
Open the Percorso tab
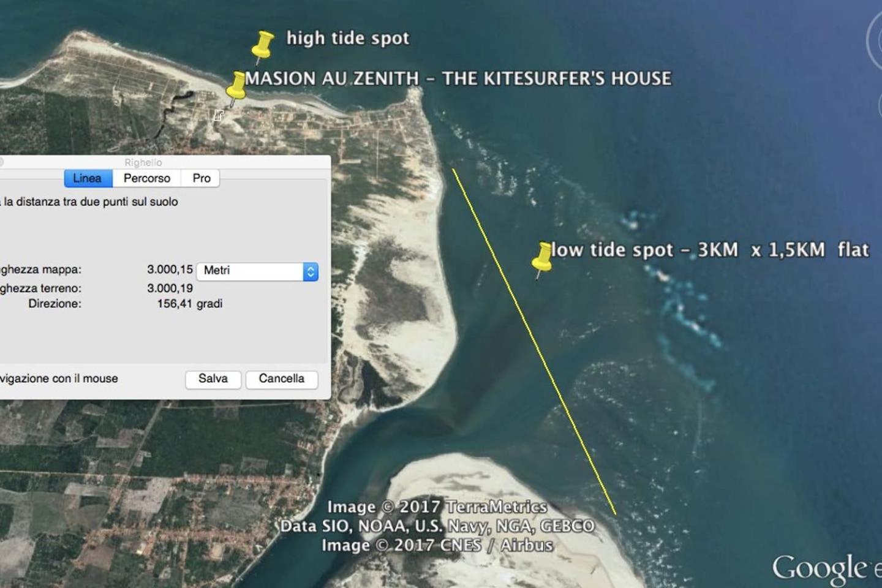point(147,178)
